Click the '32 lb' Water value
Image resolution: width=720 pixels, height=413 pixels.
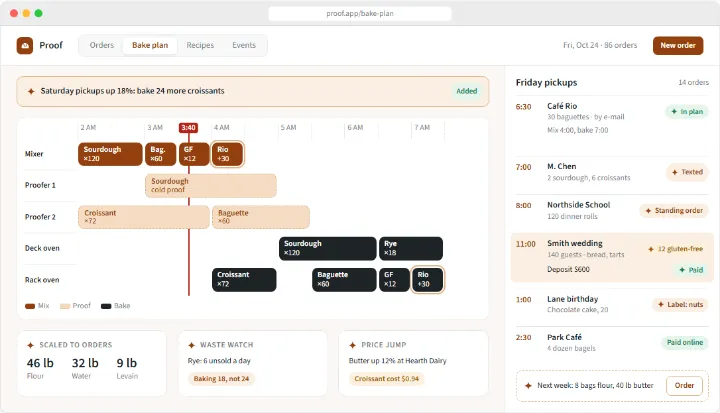[x=85, y=363]
